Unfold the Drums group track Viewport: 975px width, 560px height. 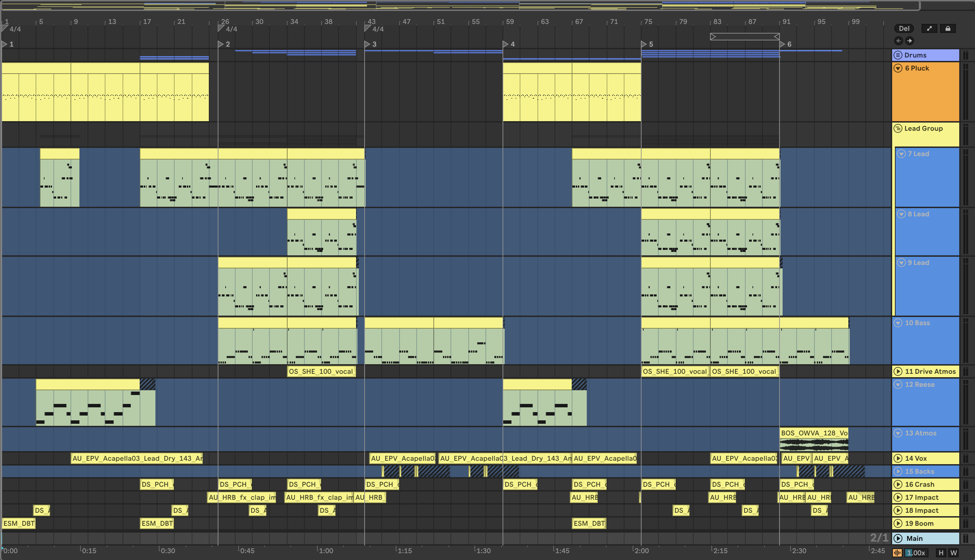[898, 55]
